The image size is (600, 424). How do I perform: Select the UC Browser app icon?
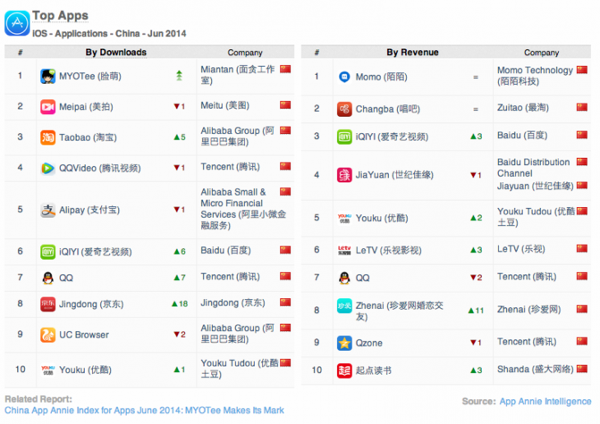point(48,334)
